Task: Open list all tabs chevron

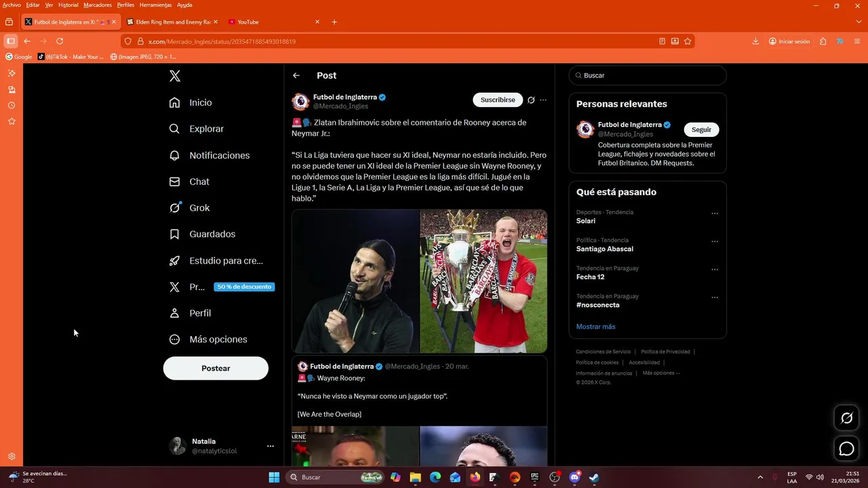Action: [859, 22]
